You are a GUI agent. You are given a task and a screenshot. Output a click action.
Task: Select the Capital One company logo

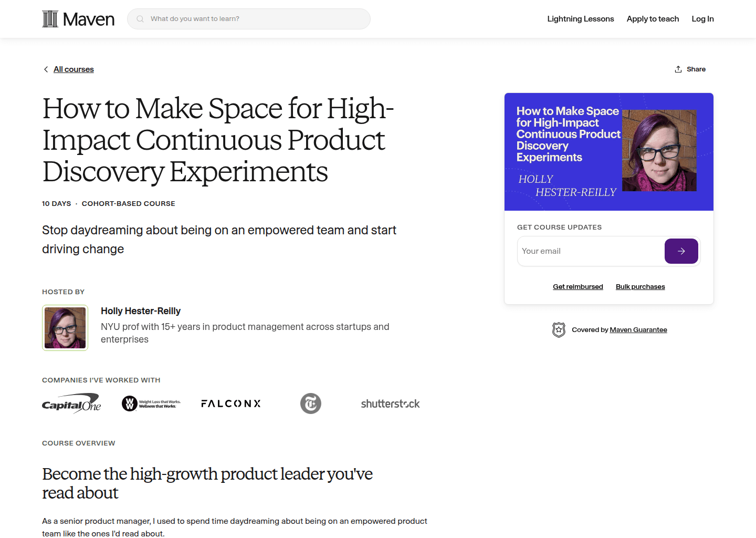tap(71, 403)
